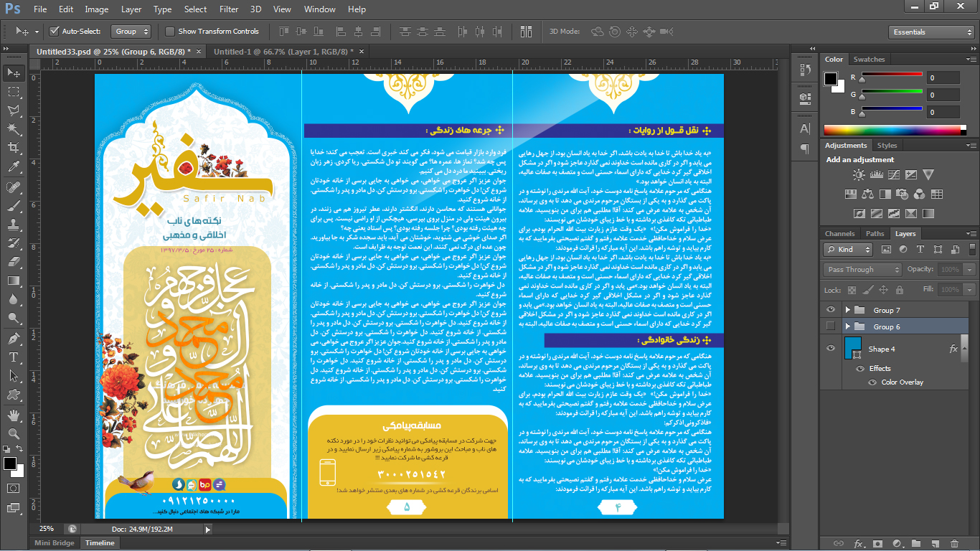This screenshot has width=980, height=551.
Task: Uncheck the Auto-Select checkbox
Action: click(x=54, y=32)
